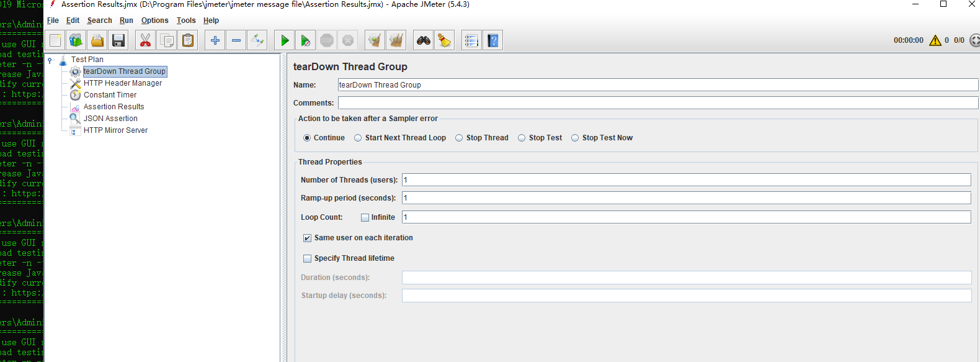Click the Number of Threads field
The height and width of the screenshot is (362, 980).
click(686, 180)
